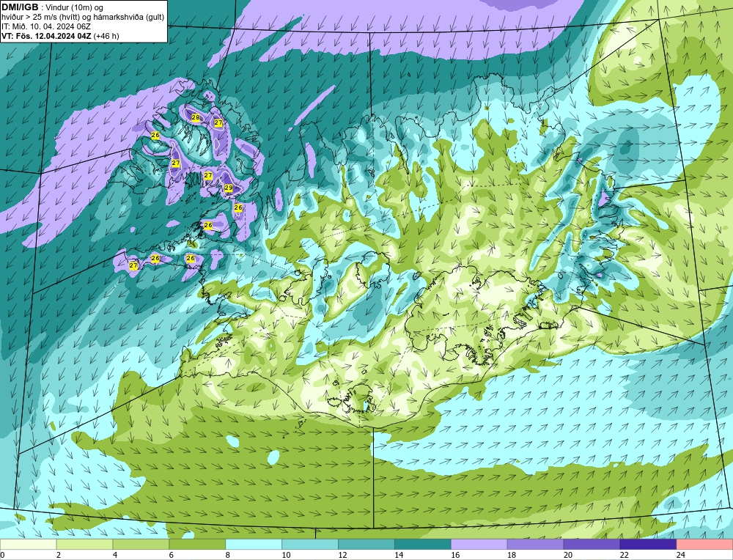733x560 pixels.
Task: Click the 22–24 m/s dark indigo legend swatch
Action: (649, 545)
